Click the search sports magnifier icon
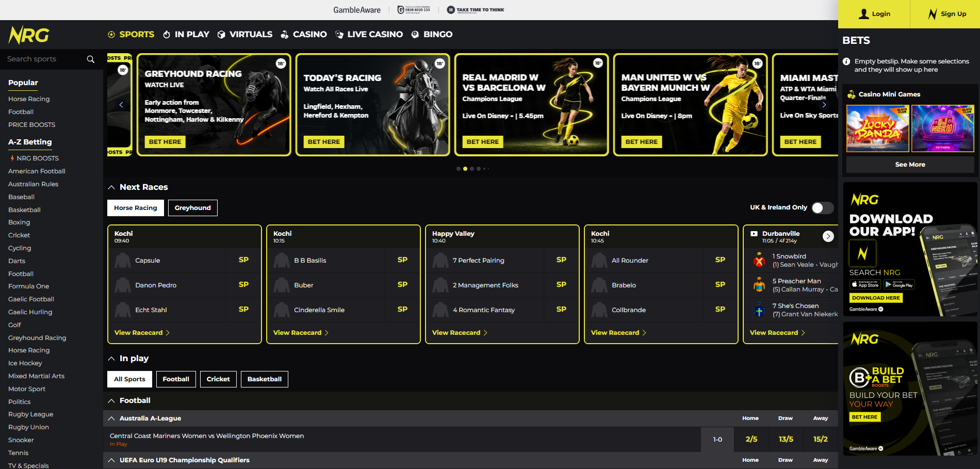This screenshot has width=980, height=469. pos(91,59)
